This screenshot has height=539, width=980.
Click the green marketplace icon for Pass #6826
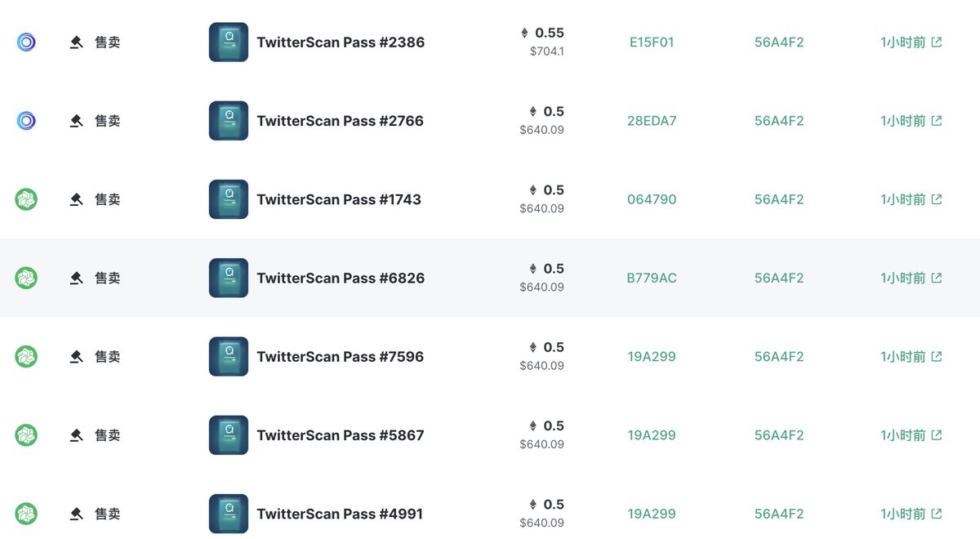click(26, 278)
